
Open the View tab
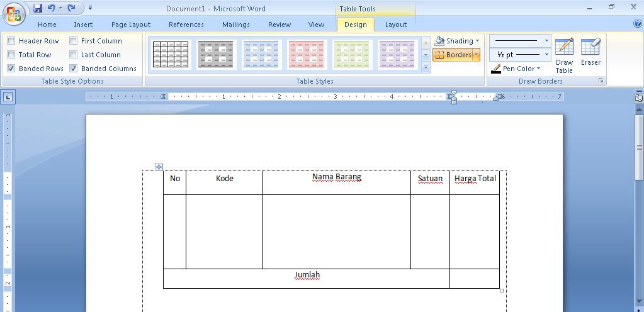point(316,25)
